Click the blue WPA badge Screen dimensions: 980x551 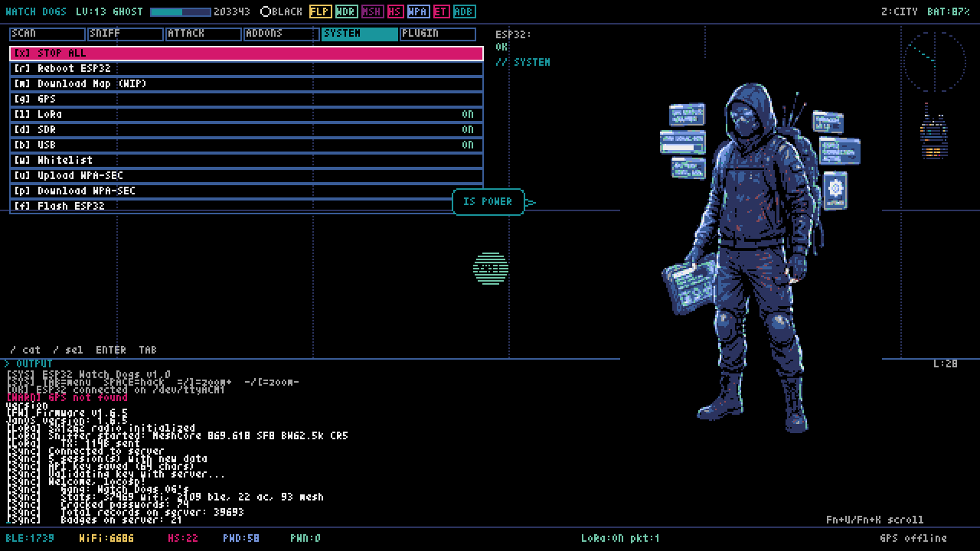coord(417,11)
